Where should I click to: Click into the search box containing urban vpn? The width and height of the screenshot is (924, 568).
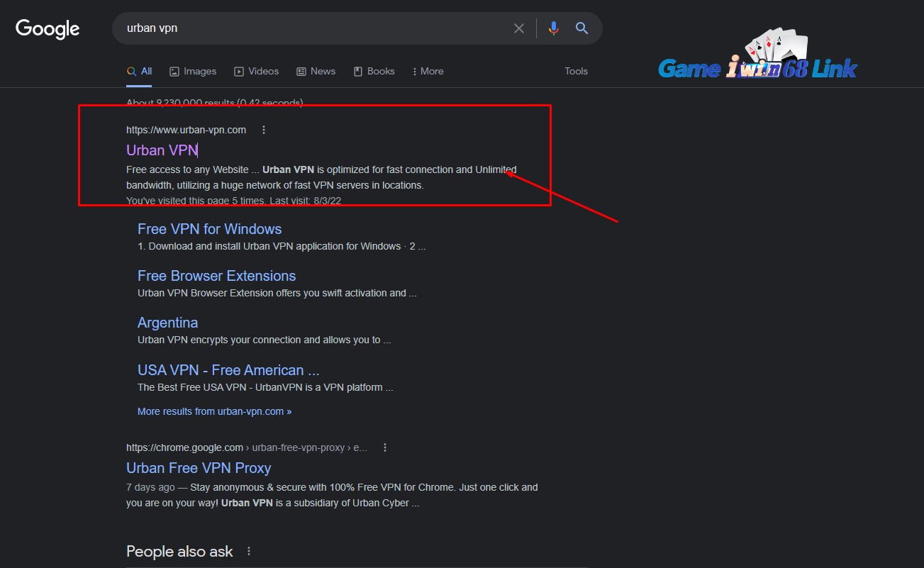click(x=312, y=28)
